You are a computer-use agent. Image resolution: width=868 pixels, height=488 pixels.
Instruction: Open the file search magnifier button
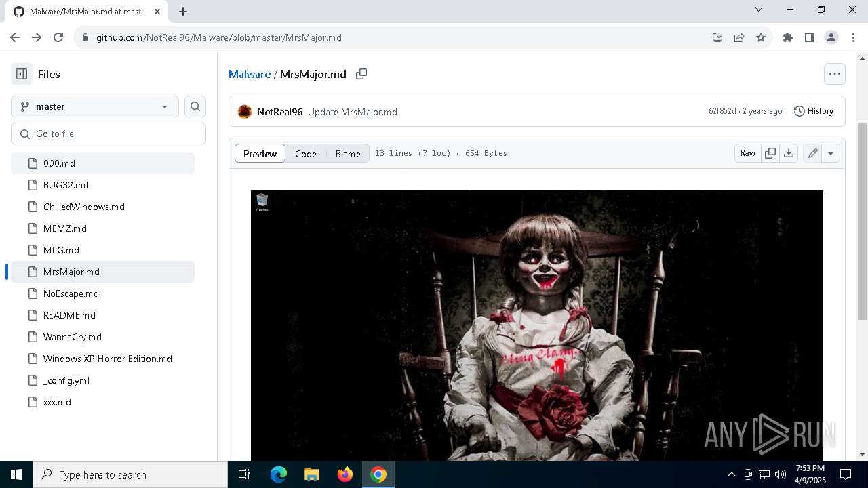[195, 106]
